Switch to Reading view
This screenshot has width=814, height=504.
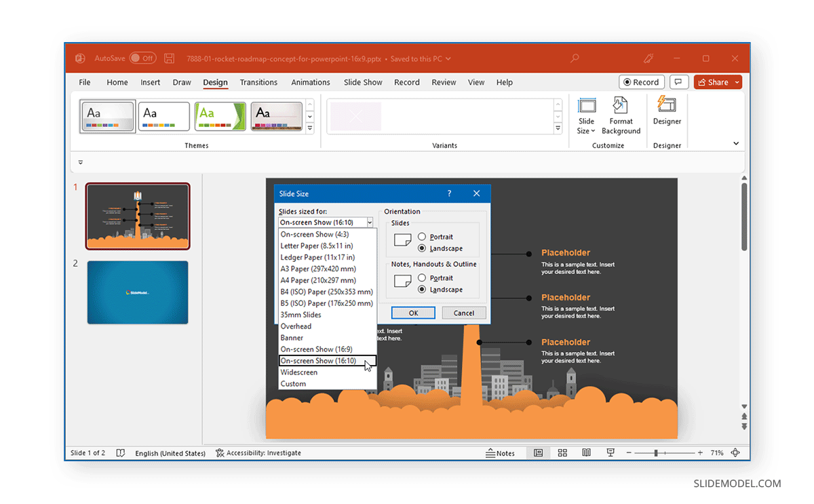point(586,452)
